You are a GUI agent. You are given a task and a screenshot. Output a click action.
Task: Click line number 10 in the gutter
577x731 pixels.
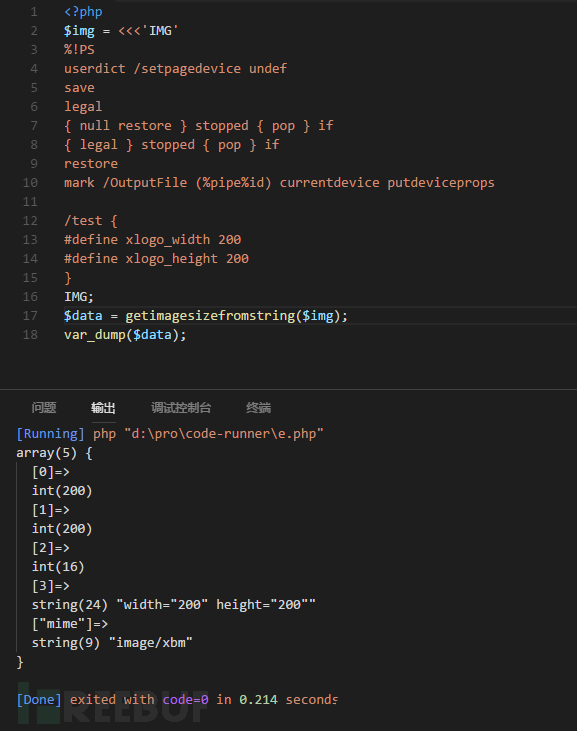pyautogui.click(x=30, y=183)
